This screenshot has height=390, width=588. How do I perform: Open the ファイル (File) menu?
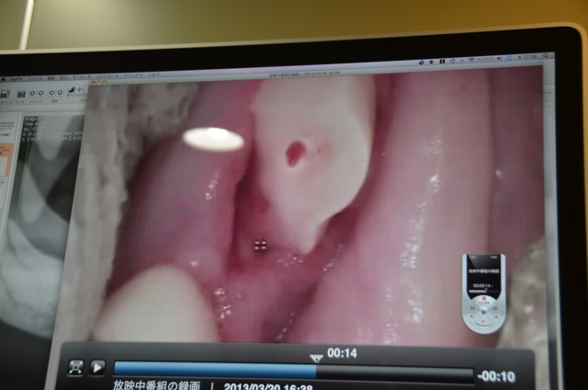(35, 78)
